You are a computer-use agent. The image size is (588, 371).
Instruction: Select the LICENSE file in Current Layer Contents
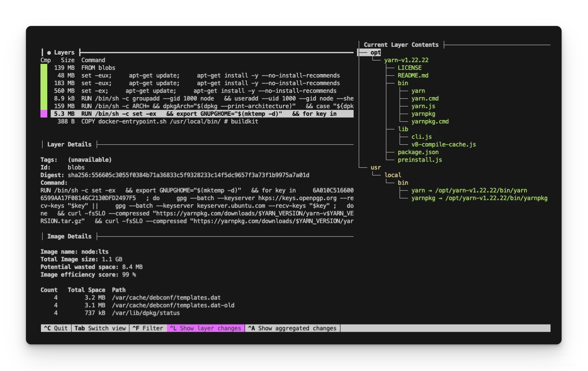(409, 67)
